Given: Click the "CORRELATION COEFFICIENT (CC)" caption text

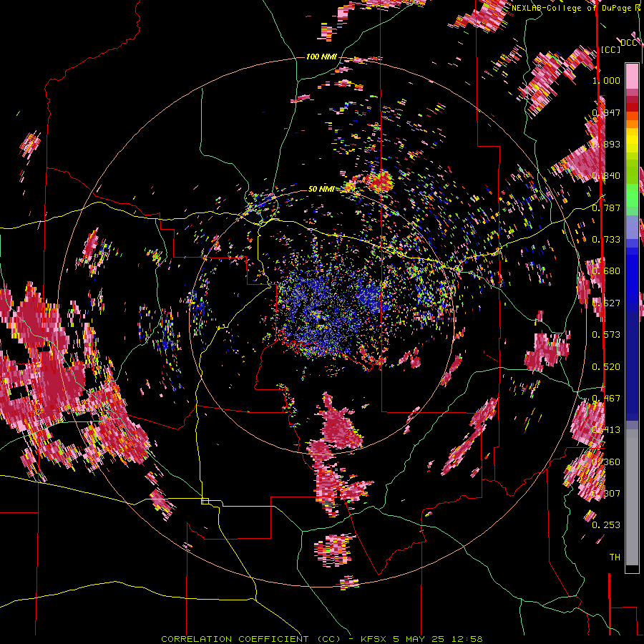Looking at the screenshot, I should (x=250, y=639).
